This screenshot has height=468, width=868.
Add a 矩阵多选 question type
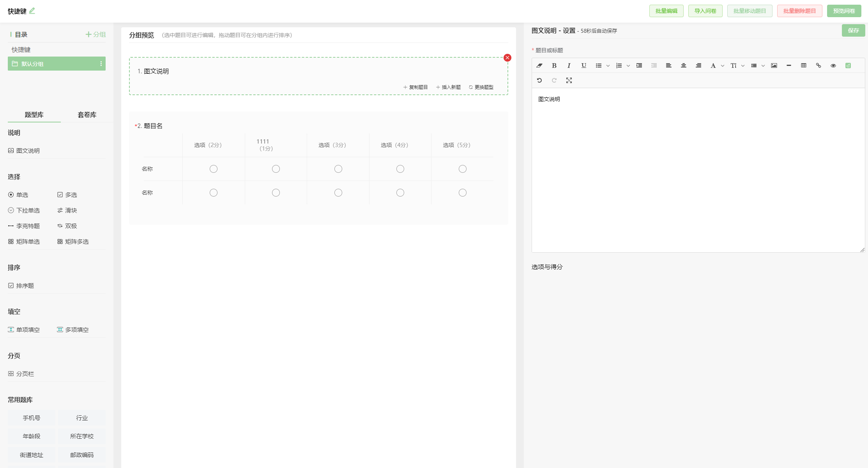coord(73,241)
